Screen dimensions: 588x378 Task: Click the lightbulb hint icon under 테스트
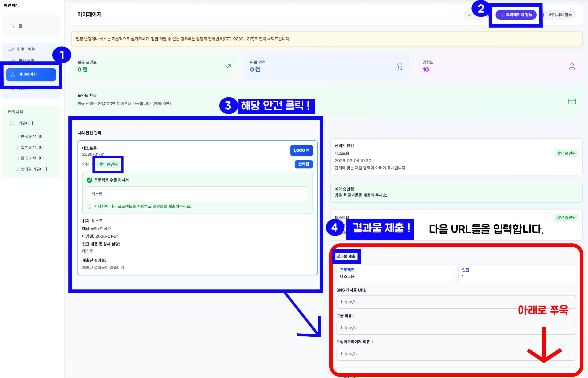[x=90, y=207]
